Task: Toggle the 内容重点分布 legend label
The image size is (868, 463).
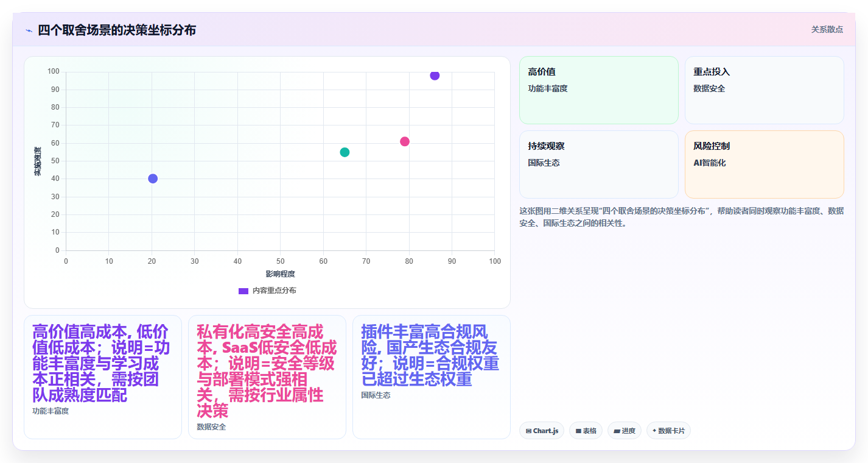Action: click(275, 291)
